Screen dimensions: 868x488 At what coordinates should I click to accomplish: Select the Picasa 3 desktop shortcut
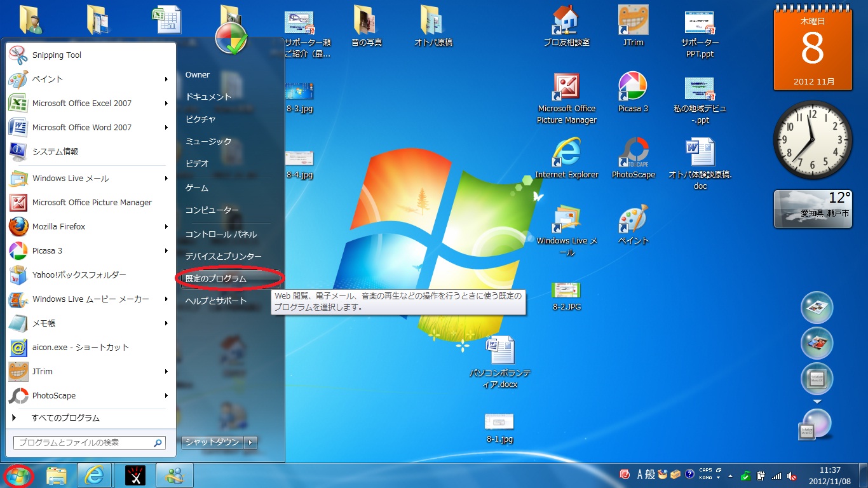point(633,92)
